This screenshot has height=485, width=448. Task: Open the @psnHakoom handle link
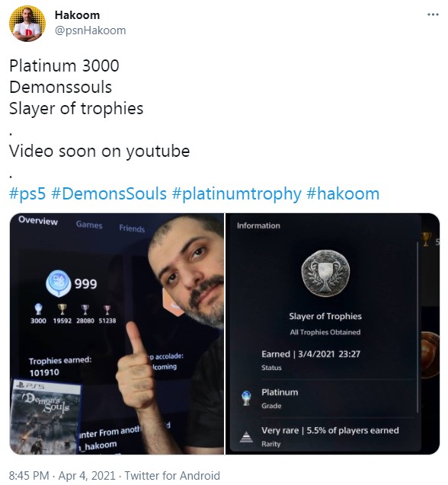(91, 30)
